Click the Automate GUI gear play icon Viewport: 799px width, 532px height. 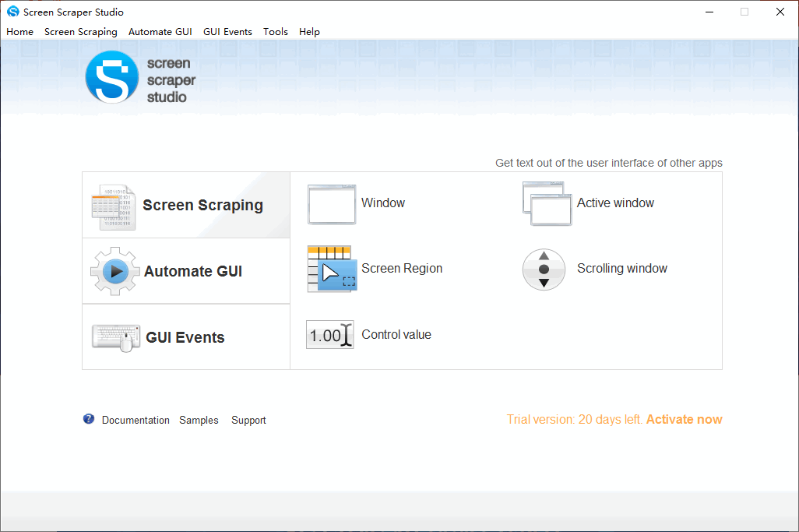pos(115,271)
